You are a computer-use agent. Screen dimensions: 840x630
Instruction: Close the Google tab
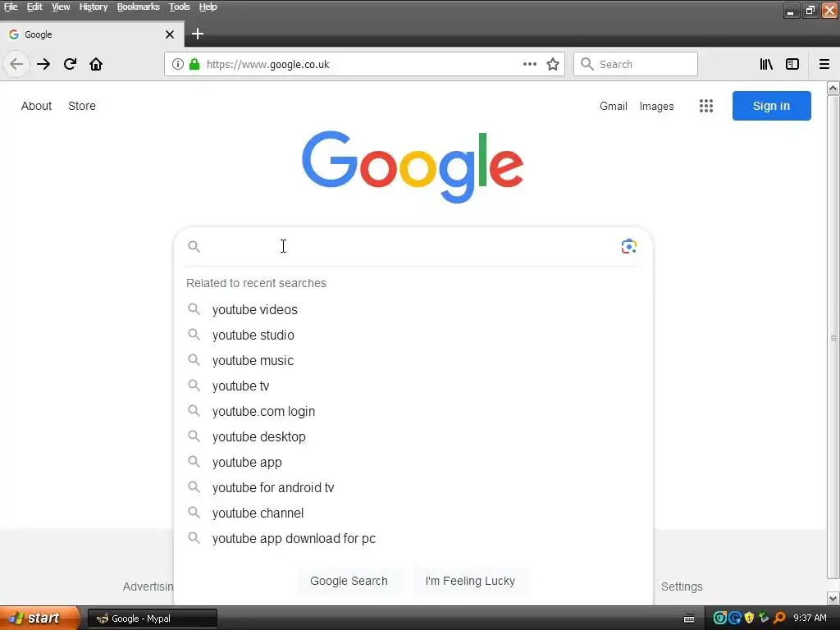point(170,34)
